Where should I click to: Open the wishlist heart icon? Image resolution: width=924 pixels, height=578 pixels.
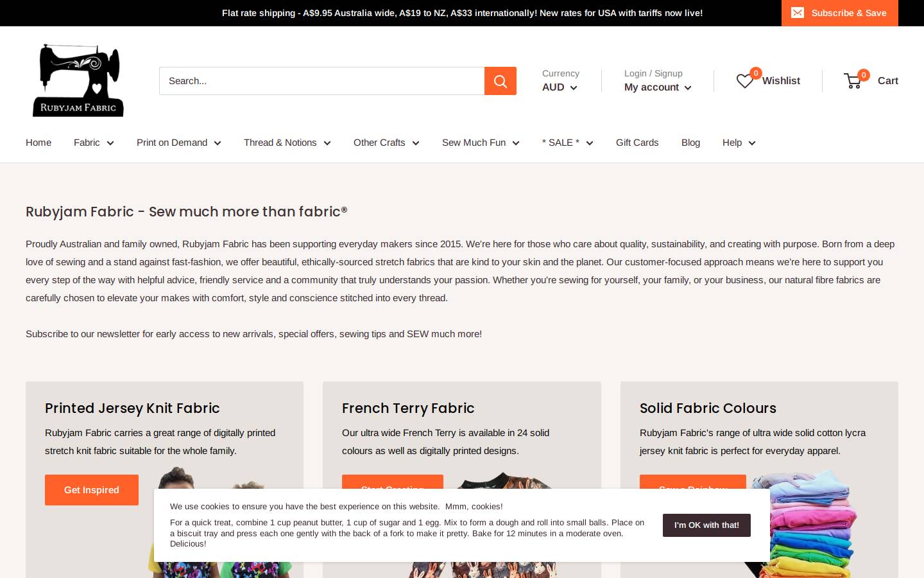pyautogui.click(x=745, y=81)
